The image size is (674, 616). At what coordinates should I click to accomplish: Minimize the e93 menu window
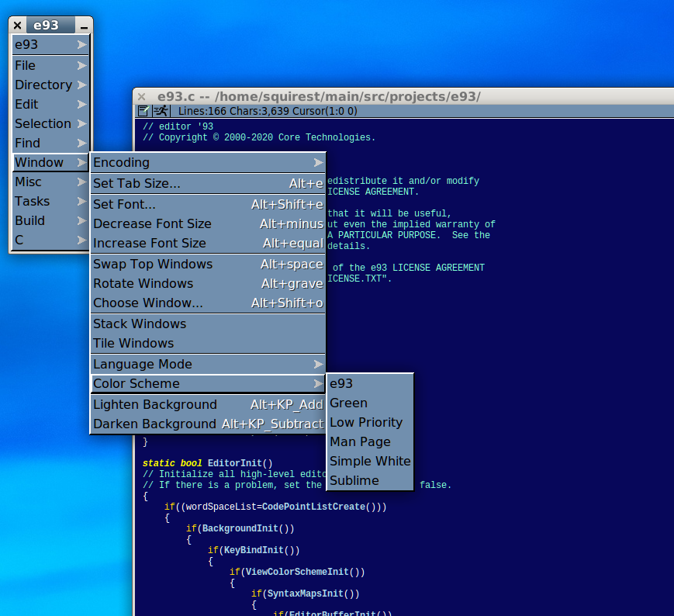tap(84, 26)
